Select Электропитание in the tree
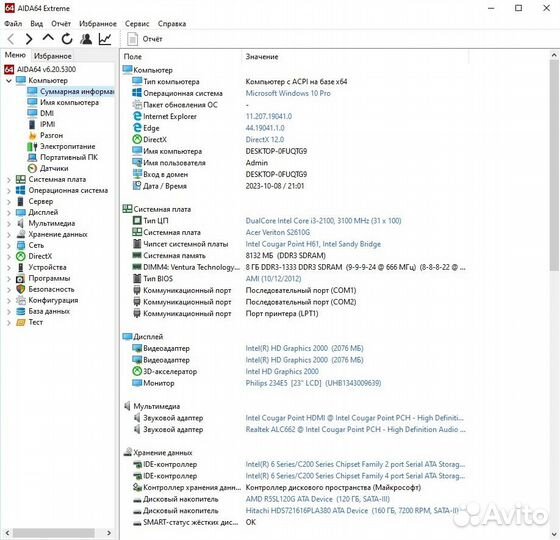The height and width of the screenshot is (540, 560). [68, 146]
